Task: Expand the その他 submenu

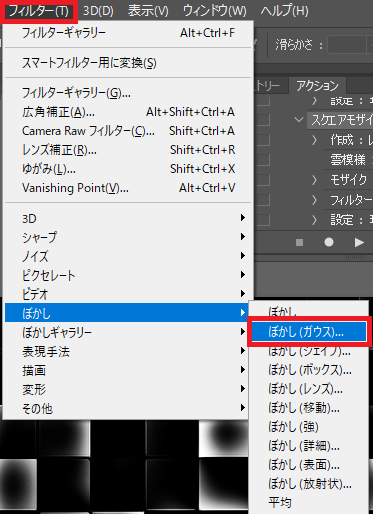Action: [x=128, y=408]
